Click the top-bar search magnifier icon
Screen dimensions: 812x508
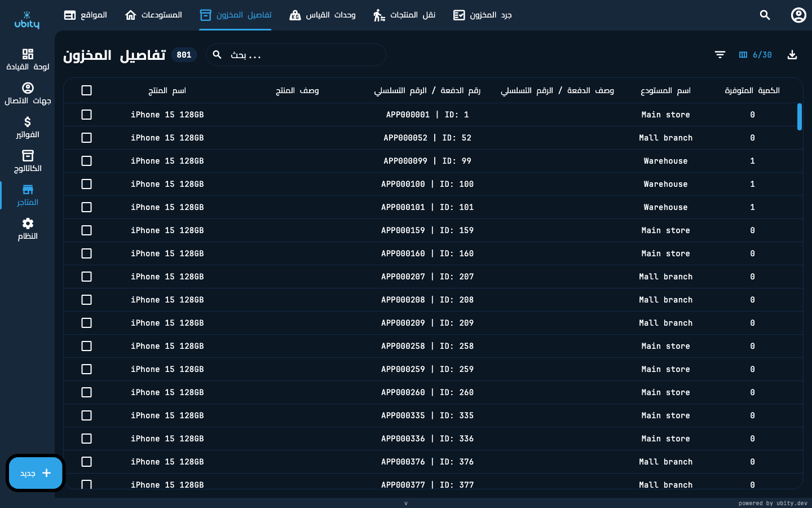pyautogui.click(x=765, y=15)
